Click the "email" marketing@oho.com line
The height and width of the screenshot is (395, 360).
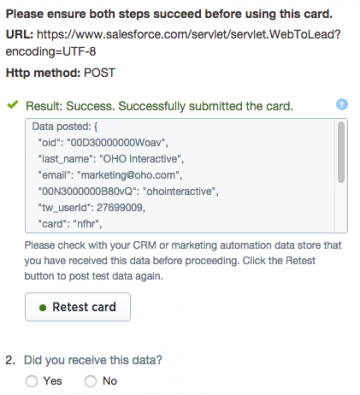click(110, 175)
